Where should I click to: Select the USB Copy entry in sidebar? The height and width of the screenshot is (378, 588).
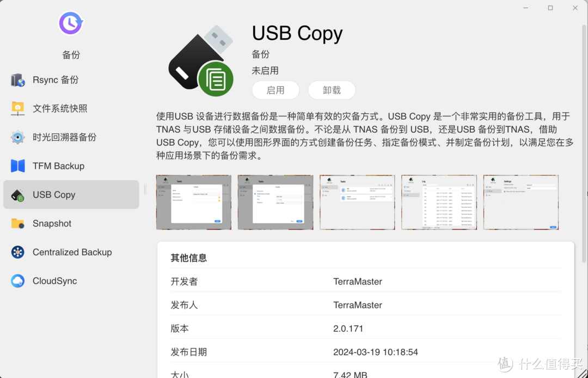click(x=53, y=195)
